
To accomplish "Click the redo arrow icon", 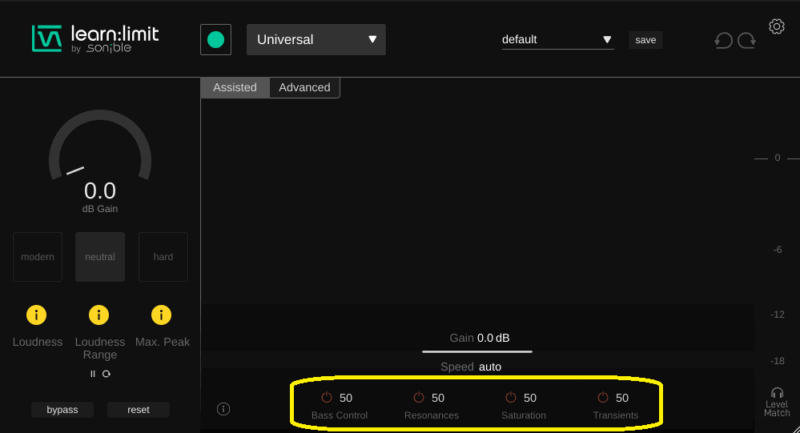I will point(746,41).
